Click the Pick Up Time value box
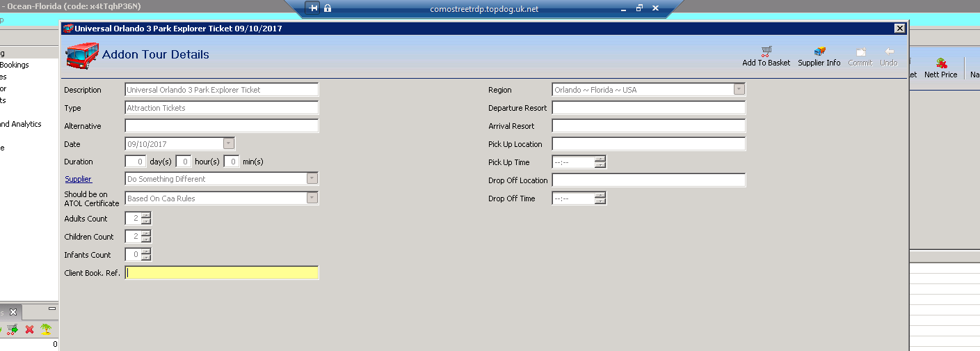 [574, 162]
